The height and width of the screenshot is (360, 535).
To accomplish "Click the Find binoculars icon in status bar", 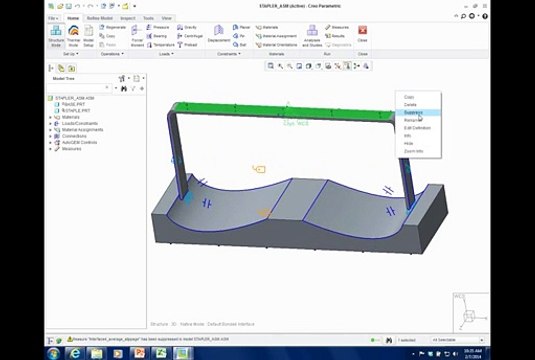I will coord(389,340).
